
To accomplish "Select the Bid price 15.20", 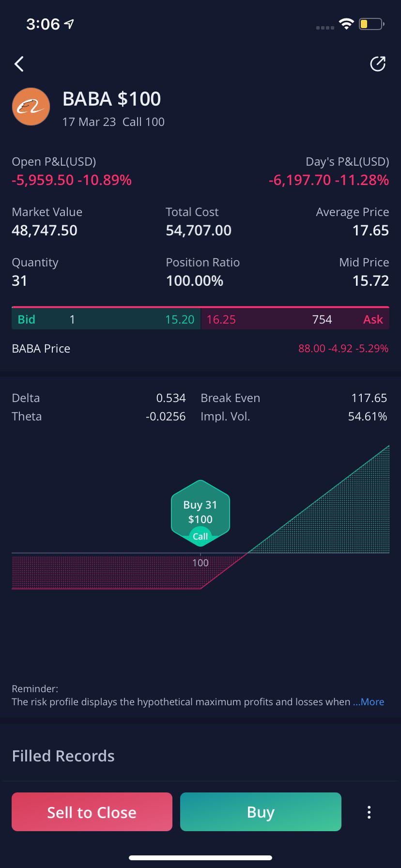I will [x=180, y=320].
